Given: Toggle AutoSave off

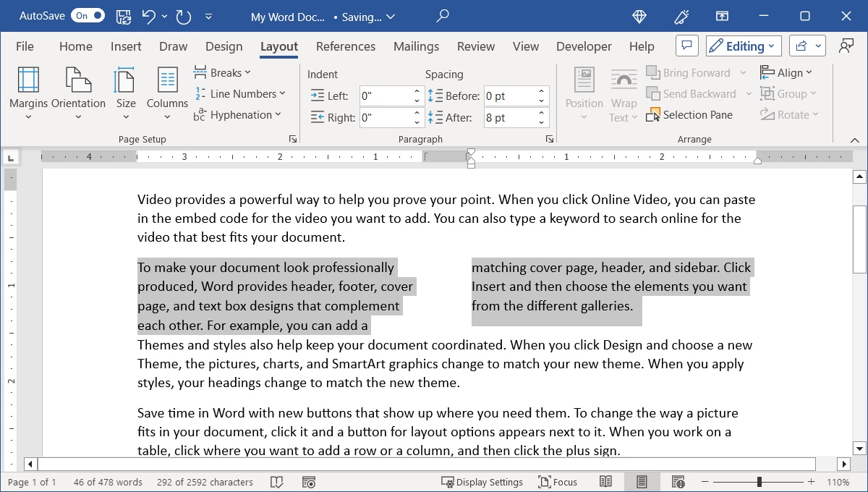Looking at the screenshot, I should [87, 14].
